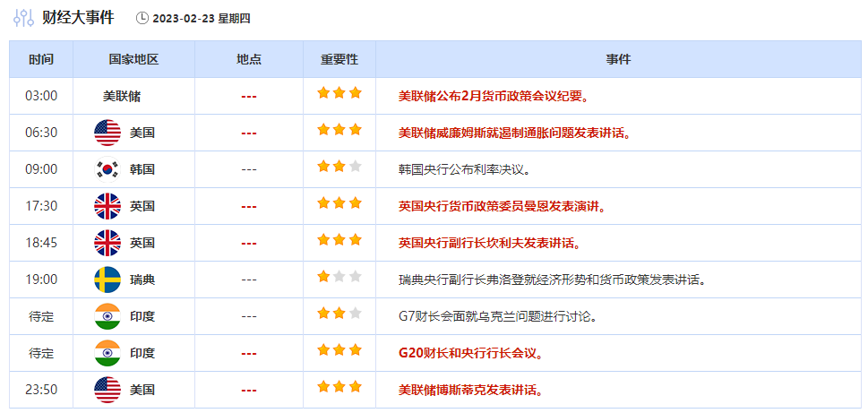Click the star rating in the 03:00 row
This screenshot has height=413, width=868.
tap(339, 93)
